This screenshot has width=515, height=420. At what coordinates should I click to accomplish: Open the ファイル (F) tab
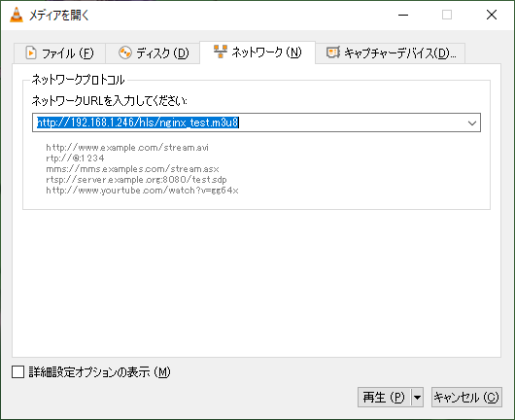[x=59, y=52]
